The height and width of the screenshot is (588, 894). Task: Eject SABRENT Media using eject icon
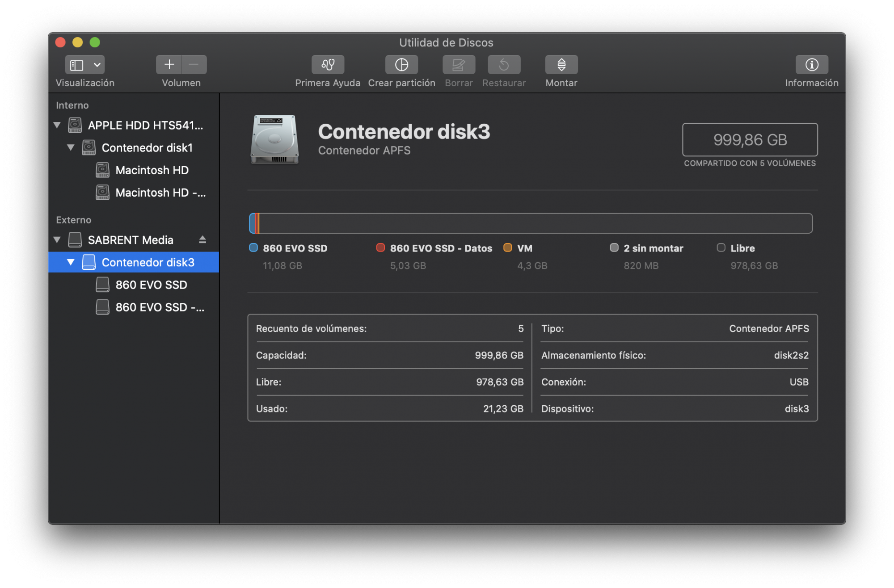coord(202,240)
